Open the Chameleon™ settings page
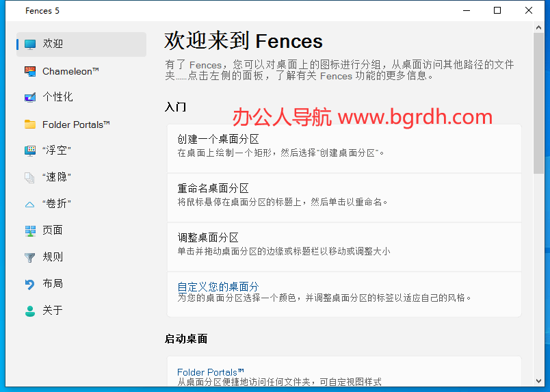 coord(81,71)
